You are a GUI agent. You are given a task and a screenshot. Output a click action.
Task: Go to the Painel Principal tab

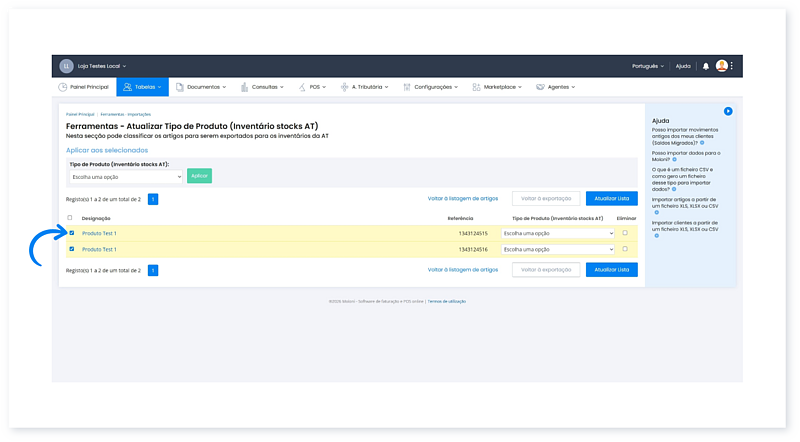pos(84,87)
